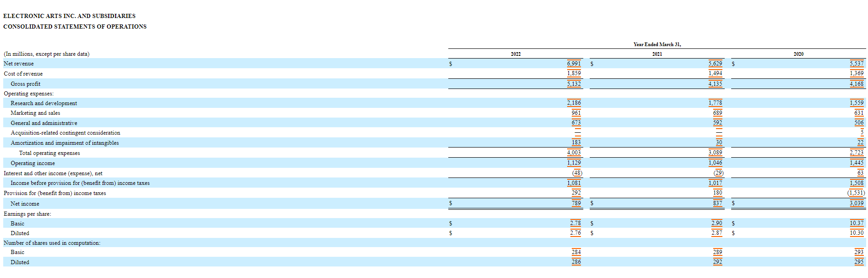868x278 pixels.
Task: Select 2022 General and administrative 673
Action: (576, 123)
